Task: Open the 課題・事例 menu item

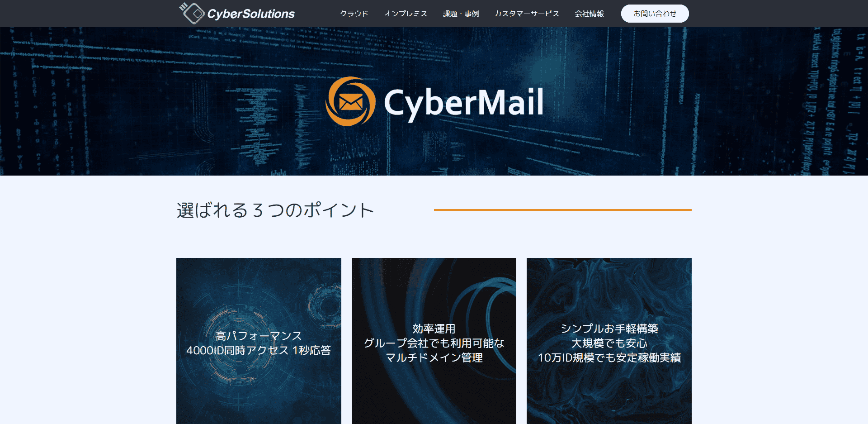Action: [x=461, y=14]
